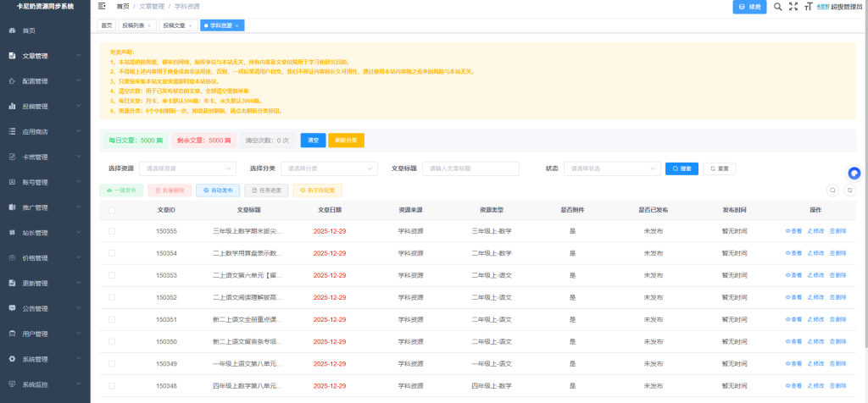
Task: Check the row checkbox for article 150351
Action: (112, 319)
